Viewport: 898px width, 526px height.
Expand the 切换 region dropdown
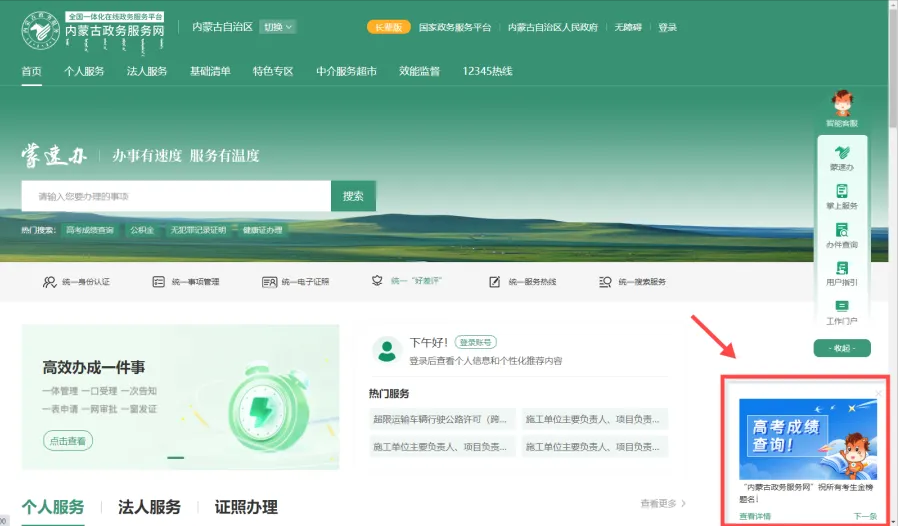pyautogui.click(x=277, y=27)
